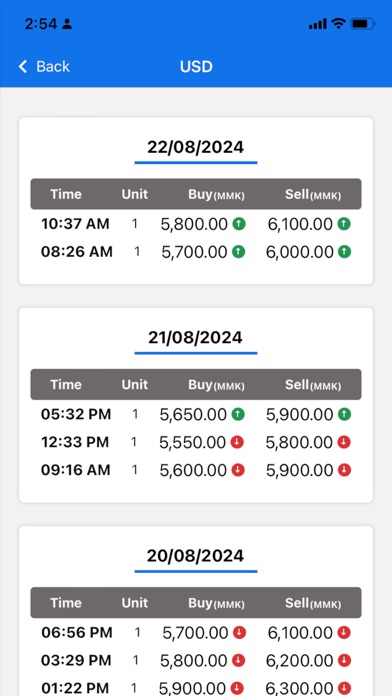The height and width of the screenshot is (696, 392).
Task: Tap the USD page title
Action: point(196,67)
